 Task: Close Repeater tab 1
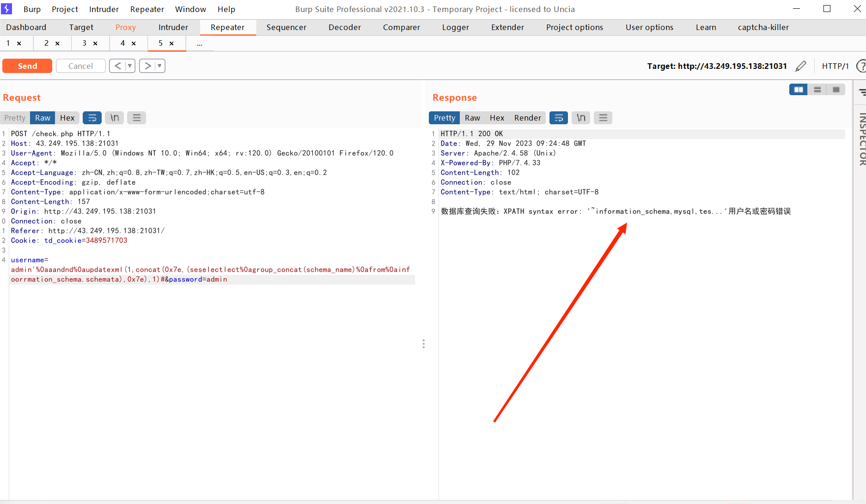[19, 43]
